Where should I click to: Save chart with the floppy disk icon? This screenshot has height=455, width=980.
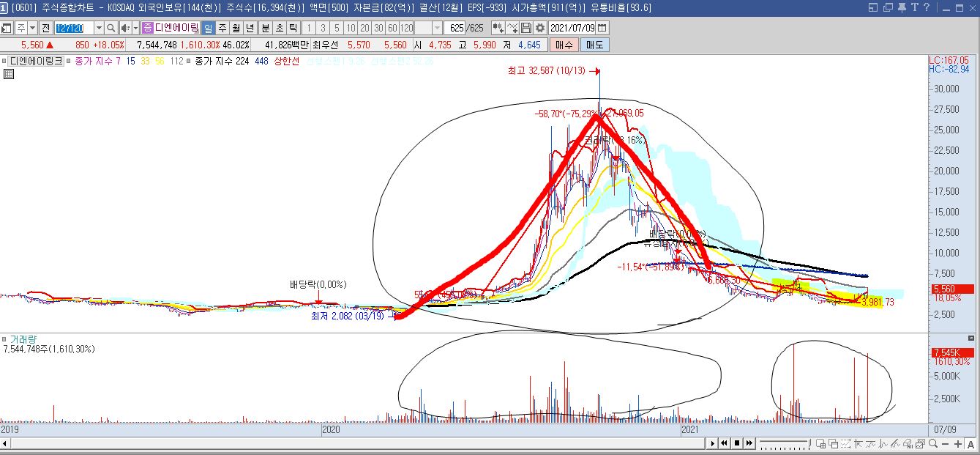pos(526,28)
